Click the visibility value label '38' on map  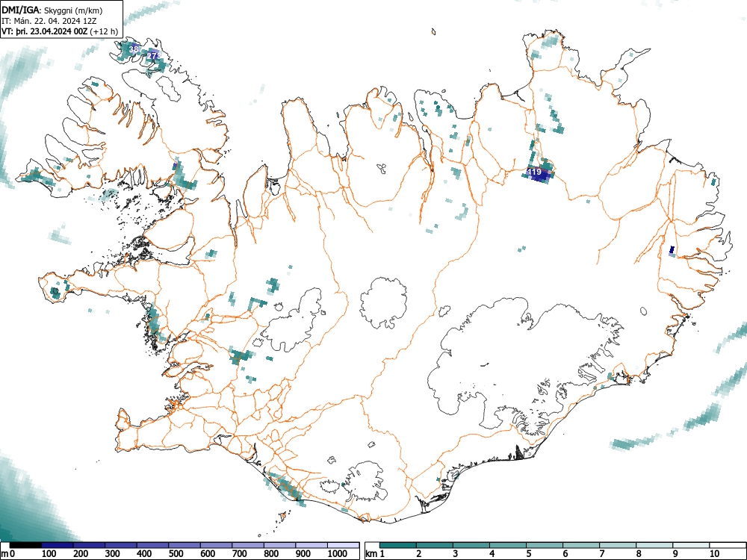134,49
